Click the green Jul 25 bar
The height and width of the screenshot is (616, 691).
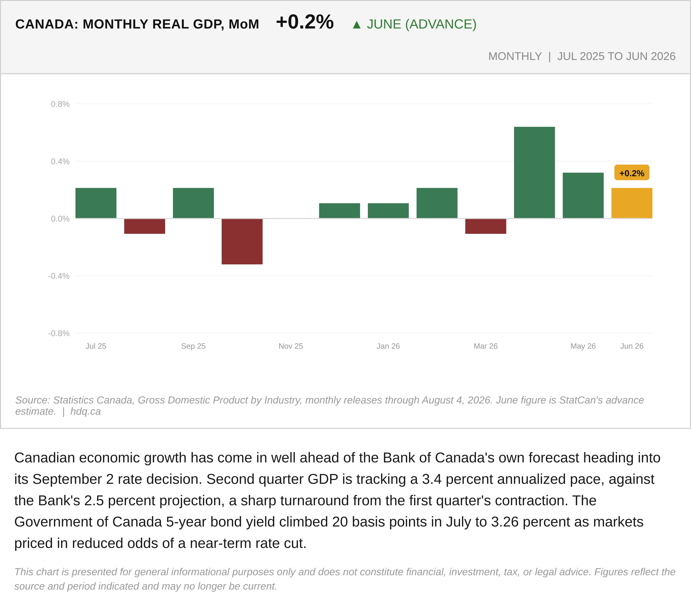coord(96,203)
